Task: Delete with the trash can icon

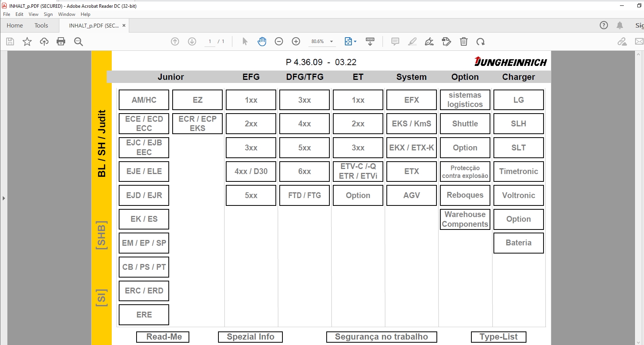Action: [x=464, y=41]
